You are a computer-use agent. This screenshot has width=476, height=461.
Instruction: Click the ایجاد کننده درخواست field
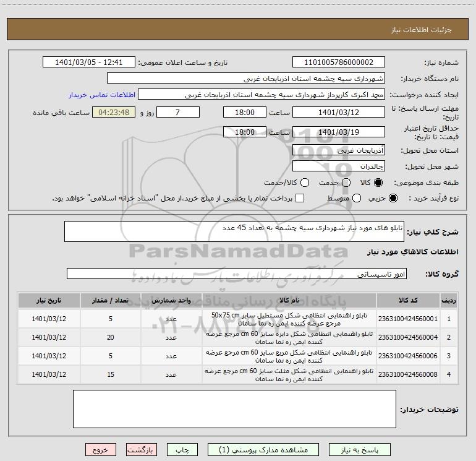pos(261,95)
